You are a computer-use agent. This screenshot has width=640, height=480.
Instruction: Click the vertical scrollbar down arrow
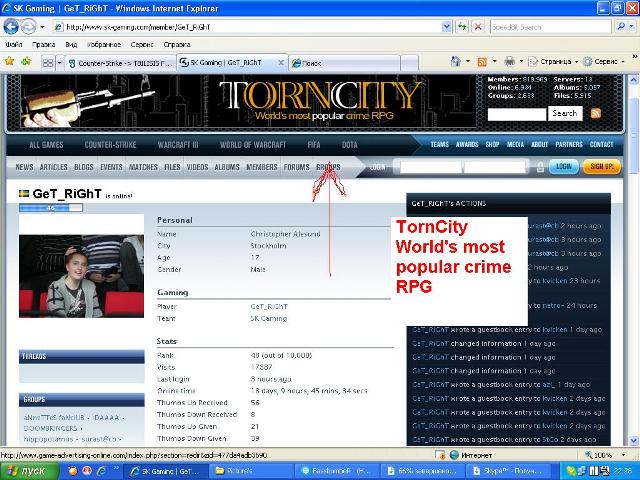(x=633, y=441)
